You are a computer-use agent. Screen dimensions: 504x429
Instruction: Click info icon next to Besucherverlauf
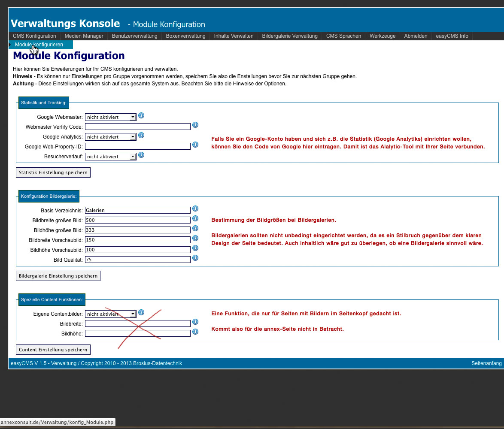(141, 155)
